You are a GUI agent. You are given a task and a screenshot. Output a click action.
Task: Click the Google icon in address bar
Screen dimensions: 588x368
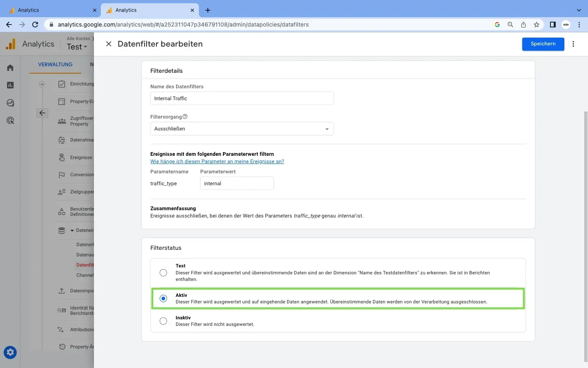point(497,25)
